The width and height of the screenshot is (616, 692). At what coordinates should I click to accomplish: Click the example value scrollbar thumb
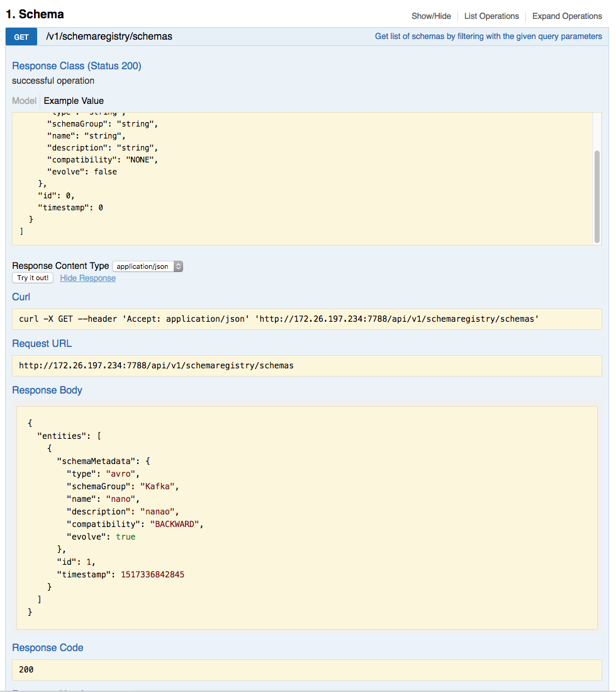597,195
